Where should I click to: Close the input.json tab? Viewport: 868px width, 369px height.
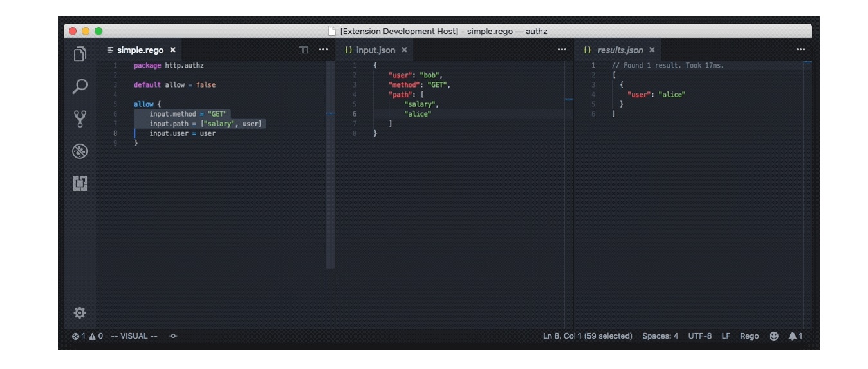pos(404,50)
